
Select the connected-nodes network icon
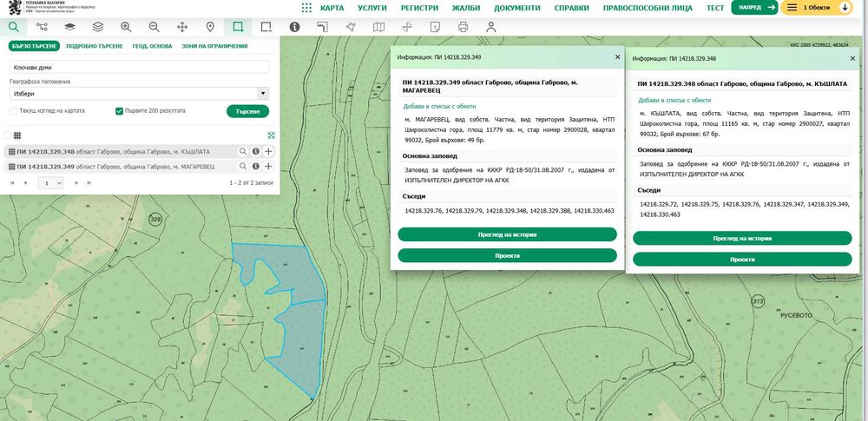(42, 27)
